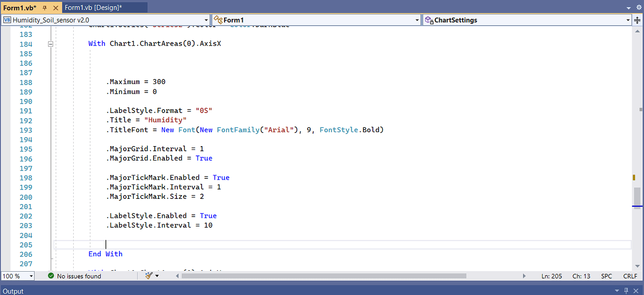
Task: Click the pin icon on the Output panel
Action: click(x=626, y=291)
